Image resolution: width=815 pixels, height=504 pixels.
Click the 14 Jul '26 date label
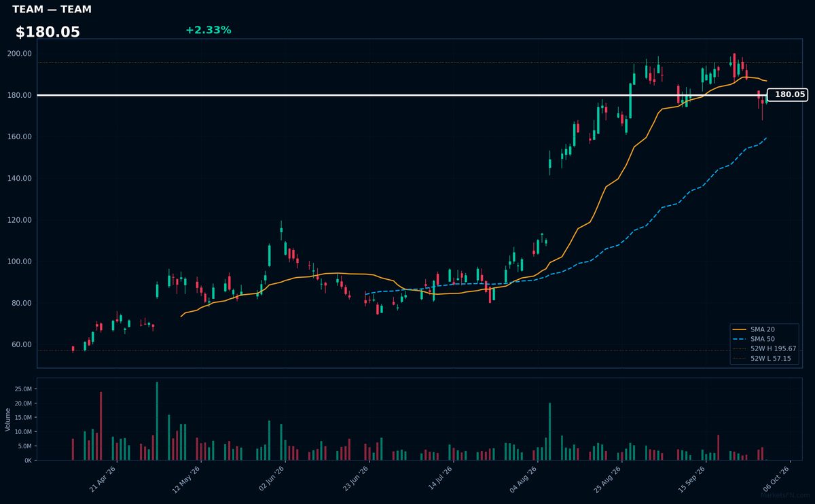point(439,479)
